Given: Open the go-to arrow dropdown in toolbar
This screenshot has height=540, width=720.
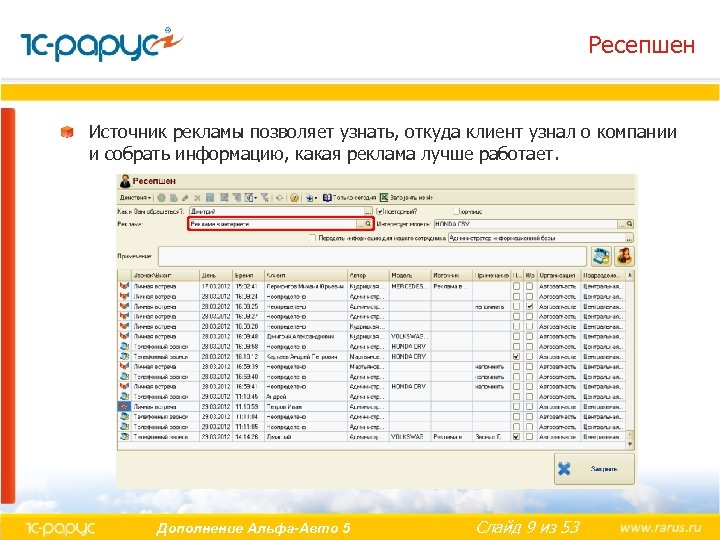Looking at the screenshot, I should click(311, 198).
